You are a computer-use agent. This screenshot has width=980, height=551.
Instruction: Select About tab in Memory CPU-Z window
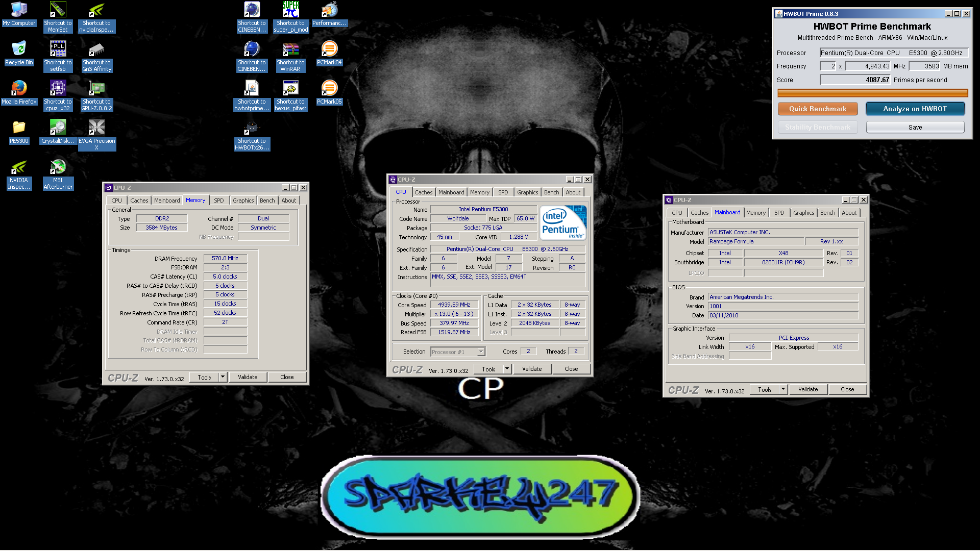click(288, 201)
